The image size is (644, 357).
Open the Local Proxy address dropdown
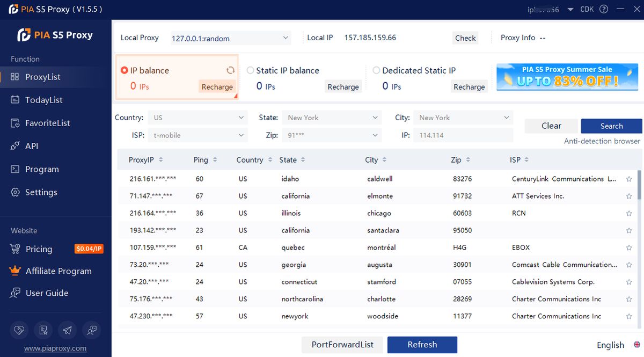point(231,38)
